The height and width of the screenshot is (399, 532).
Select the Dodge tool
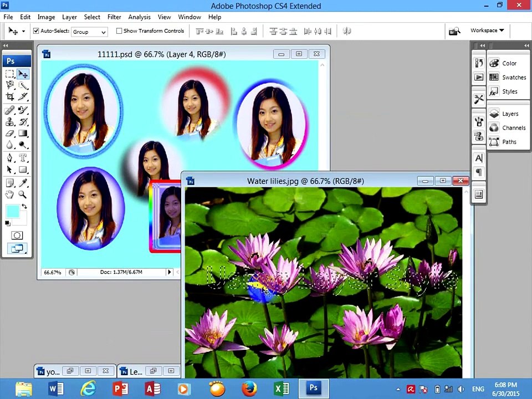coord(23,145)
